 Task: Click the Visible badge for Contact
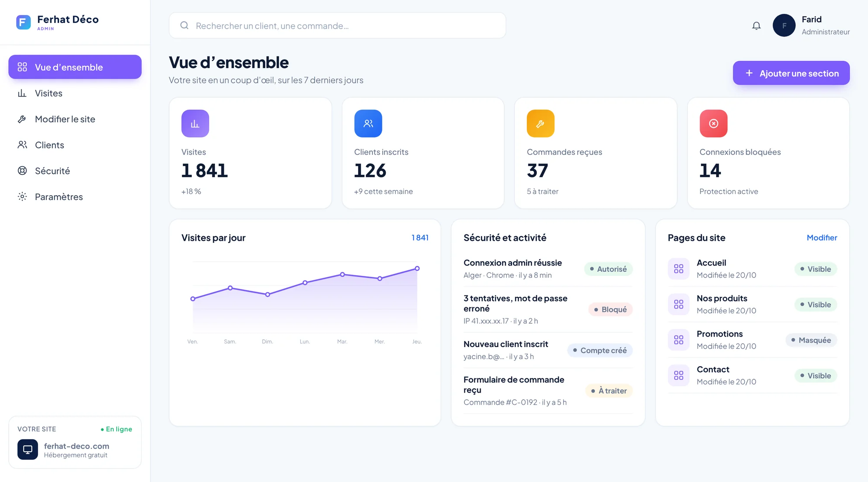815,376
